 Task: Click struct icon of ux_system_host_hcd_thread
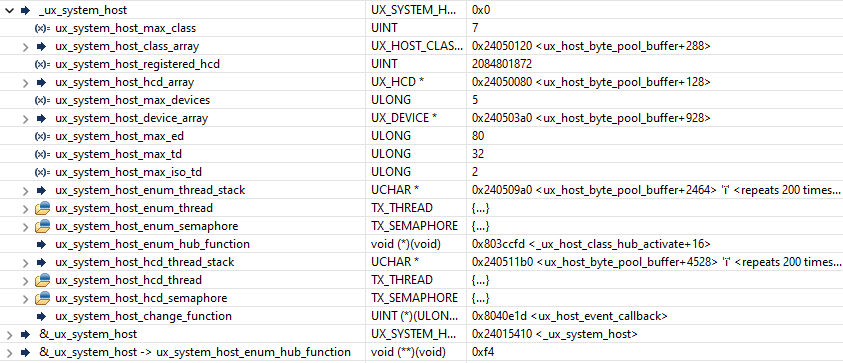point(42,280)
